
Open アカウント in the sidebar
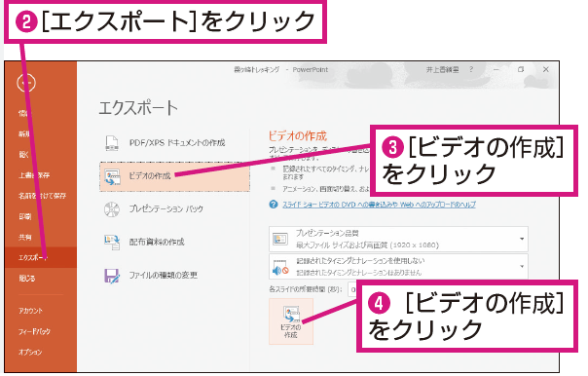pos(31,311)
